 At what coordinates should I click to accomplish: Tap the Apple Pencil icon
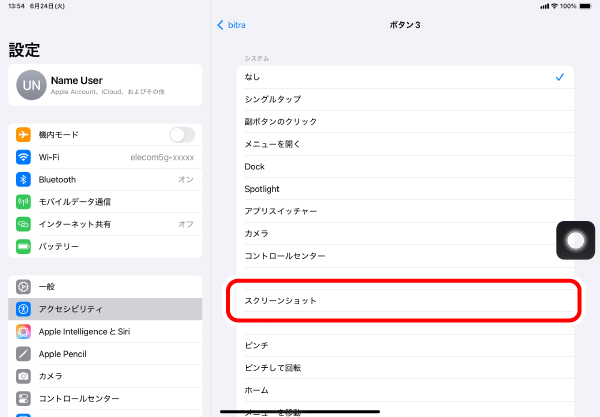[24, 354]
